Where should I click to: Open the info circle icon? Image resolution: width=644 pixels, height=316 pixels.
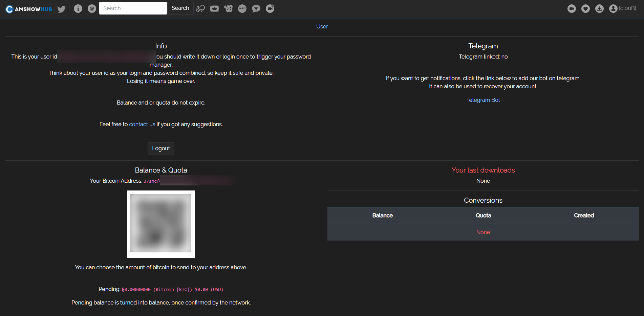[78, 9]
